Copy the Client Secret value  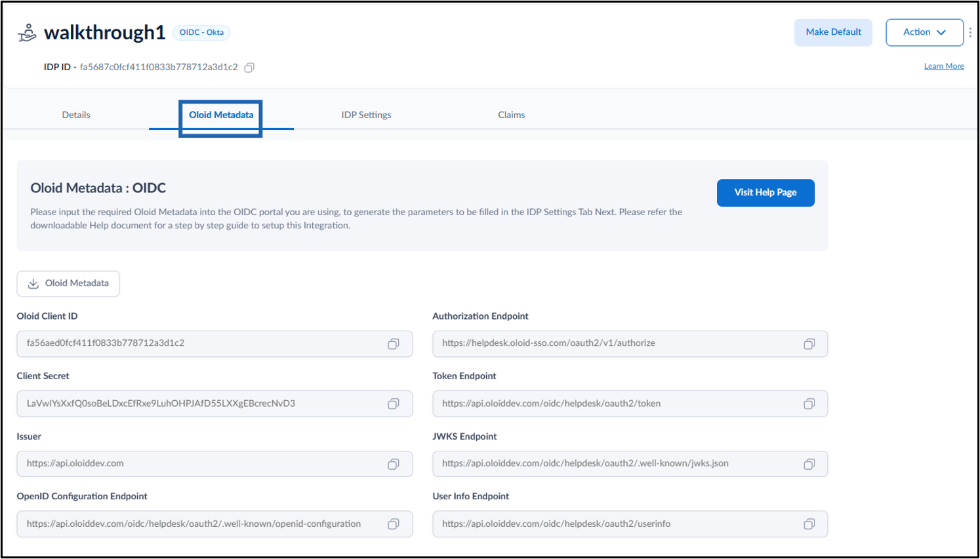394,404
